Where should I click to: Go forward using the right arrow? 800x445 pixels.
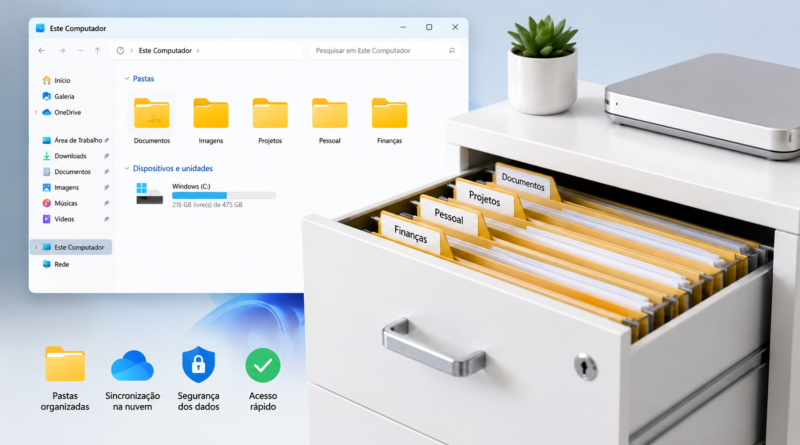point(62,51)
